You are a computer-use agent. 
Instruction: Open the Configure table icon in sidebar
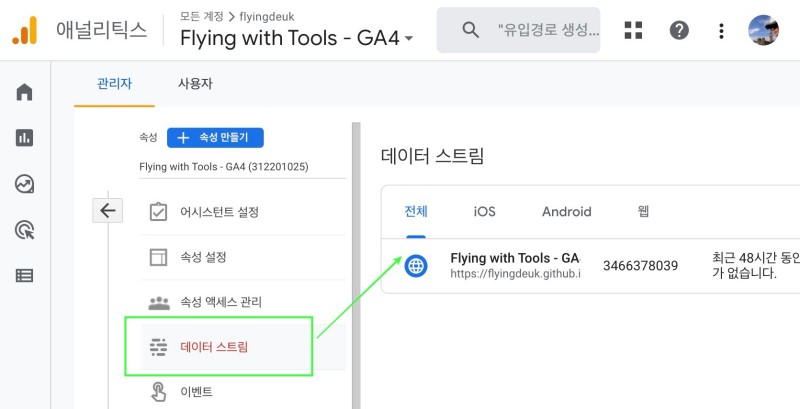[25, 275]
